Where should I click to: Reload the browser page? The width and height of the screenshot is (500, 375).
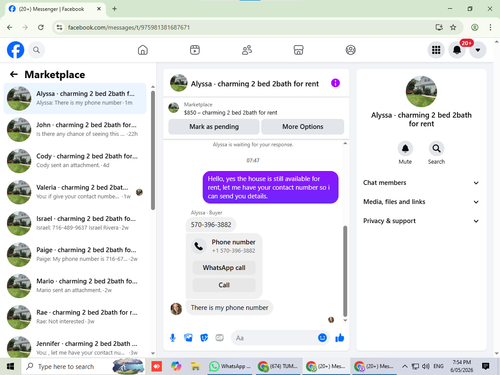(41, 27)
